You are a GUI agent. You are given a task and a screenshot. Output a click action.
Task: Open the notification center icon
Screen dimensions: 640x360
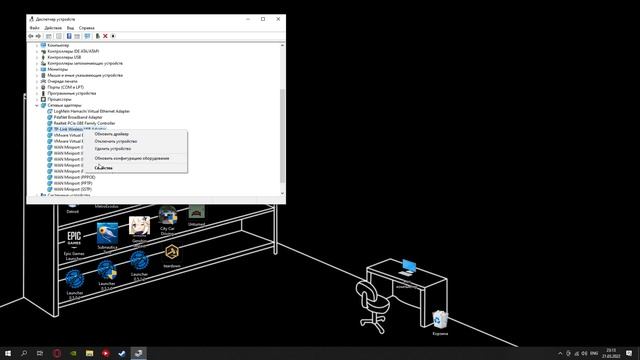pos(629,353)
